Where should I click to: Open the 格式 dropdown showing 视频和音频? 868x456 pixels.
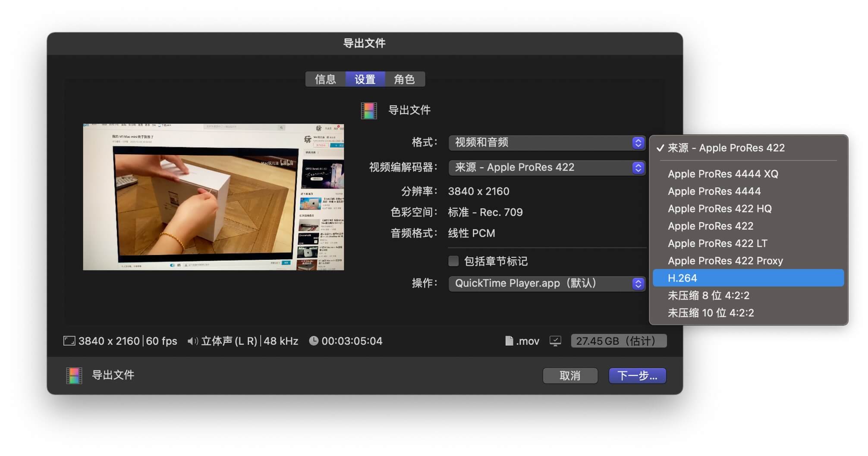pyautogui.click(x=547, y=143)
